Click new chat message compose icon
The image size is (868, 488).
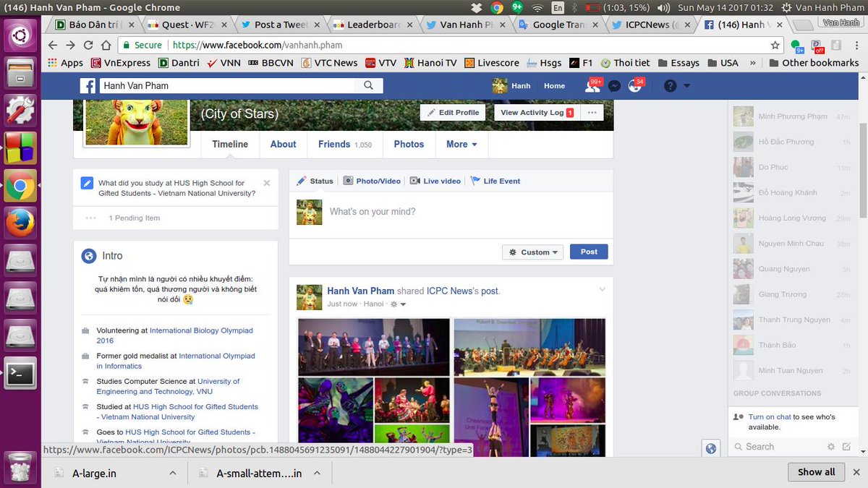click(847, 447)
